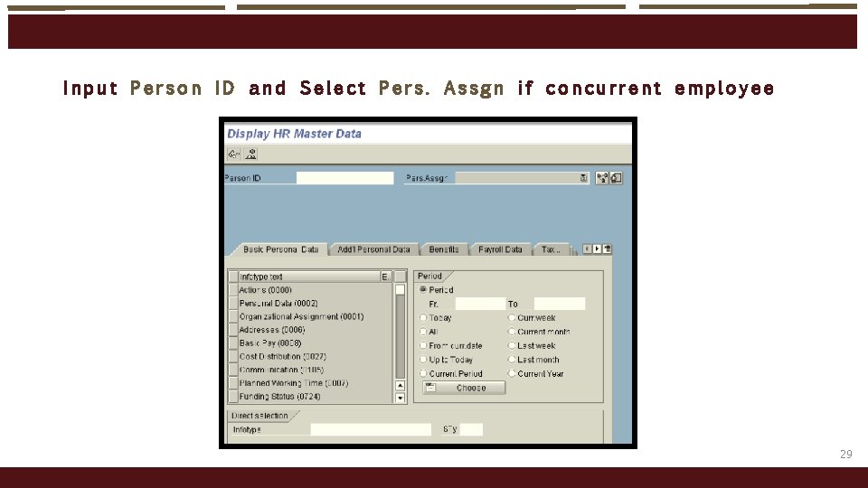
Task: Open the Add'l Personal Data tab
Action: point(373,249)
